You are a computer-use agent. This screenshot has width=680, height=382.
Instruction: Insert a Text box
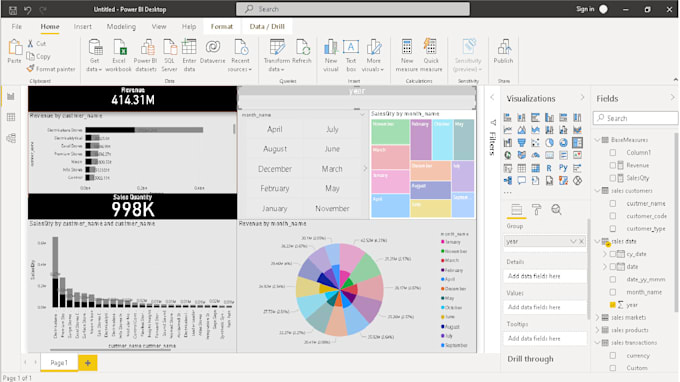click(351, 56)
